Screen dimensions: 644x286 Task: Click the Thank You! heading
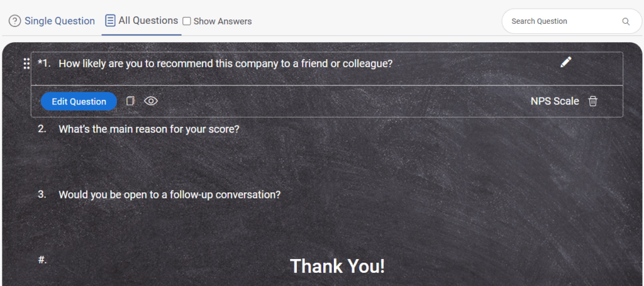point(337,266)
